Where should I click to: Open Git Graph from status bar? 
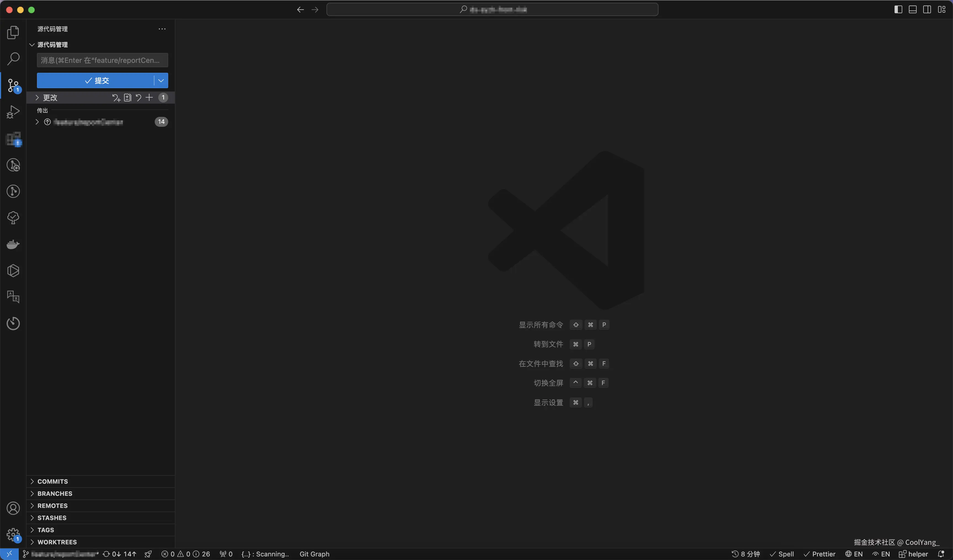tap(314, 554)
